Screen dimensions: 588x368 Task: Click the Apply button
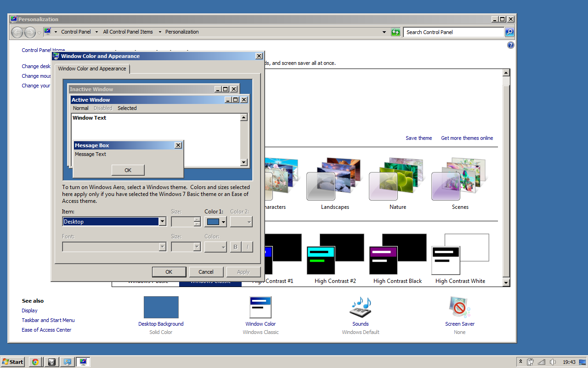pyautogui.click(x=243, y=272)
